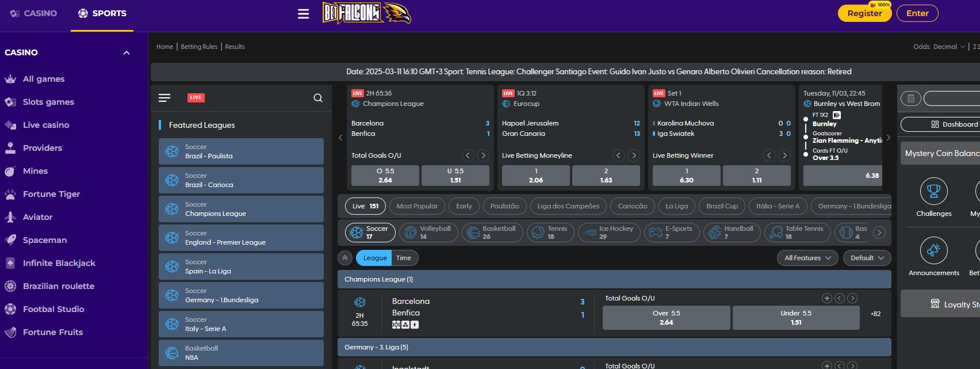
Task: Select the Handball sport filter
Action: click(x=732, y=233)
